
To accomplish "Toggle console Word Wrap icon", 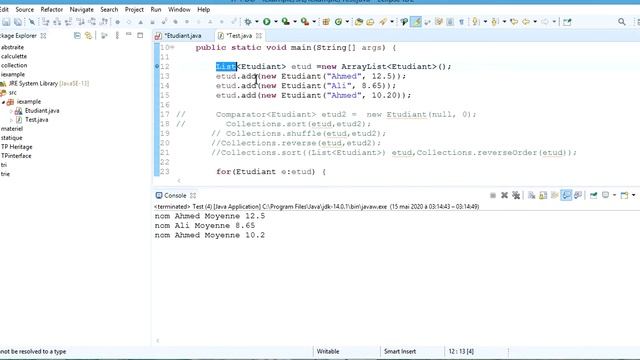I will coord(554,196).
